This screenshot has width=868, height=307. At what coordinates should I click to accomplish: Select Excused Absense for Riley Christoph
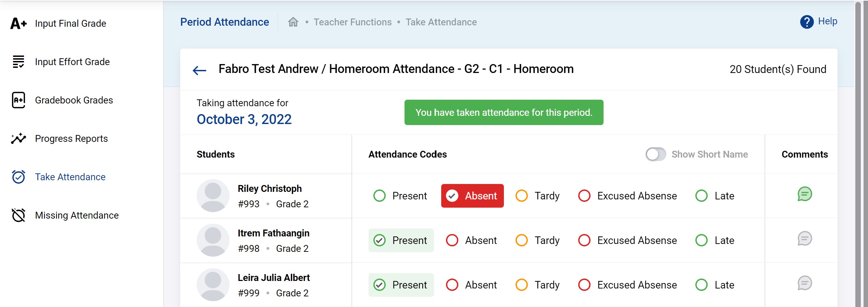(x=584, y=196)
